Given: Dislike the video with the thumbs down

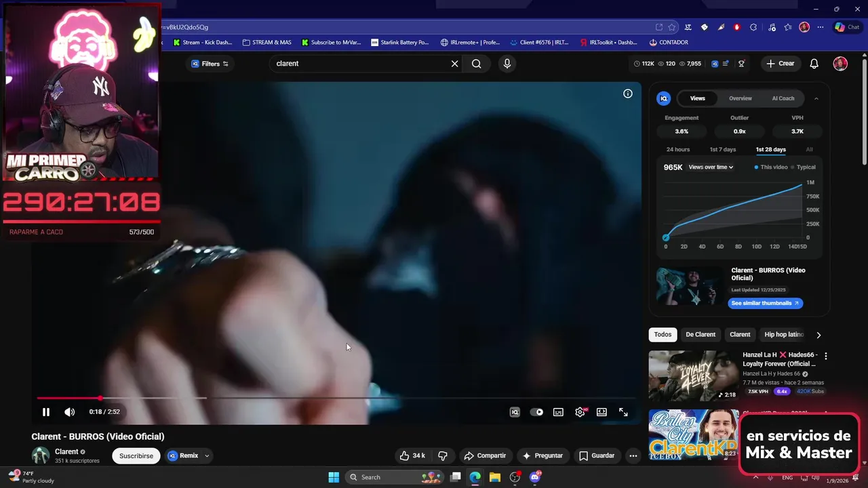Looking at the screenshot, I should [443, 455].
